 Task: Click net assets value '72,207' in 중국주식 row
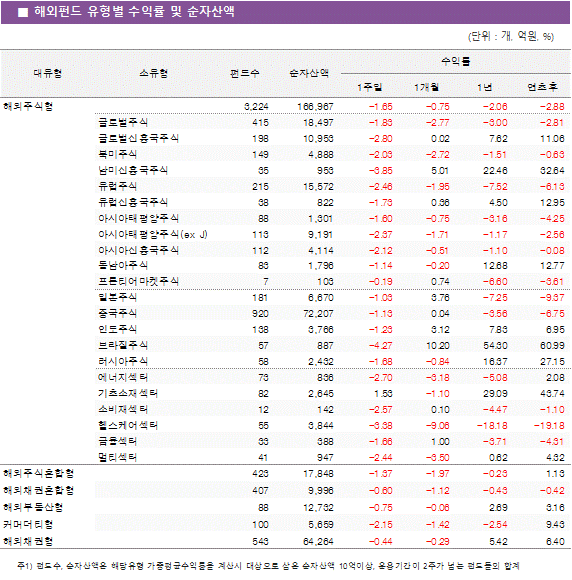[x=318, y=314]
